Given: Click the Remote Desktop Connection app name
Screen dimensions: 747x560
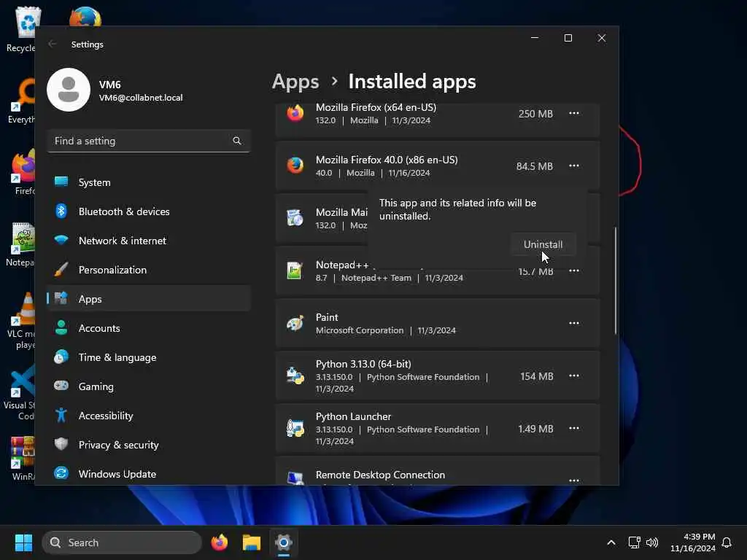Looking at the screenshot, I should pos(380,475).
